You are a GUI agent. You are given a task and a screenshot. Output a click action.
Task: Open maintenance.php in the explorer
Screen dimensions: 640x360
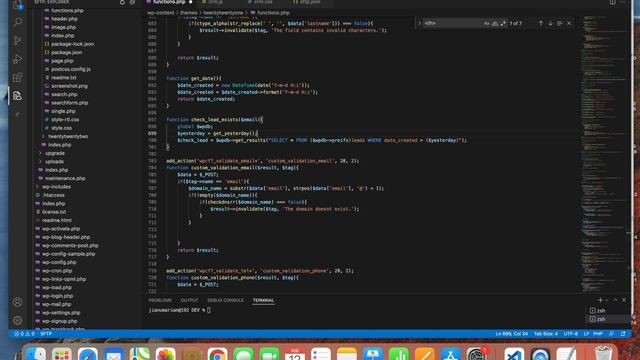(x=65, y=178)
